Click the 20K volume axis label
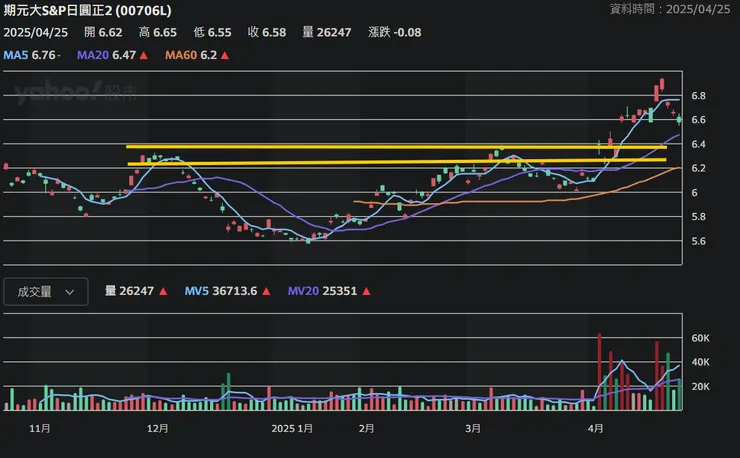 pos(700,387)
